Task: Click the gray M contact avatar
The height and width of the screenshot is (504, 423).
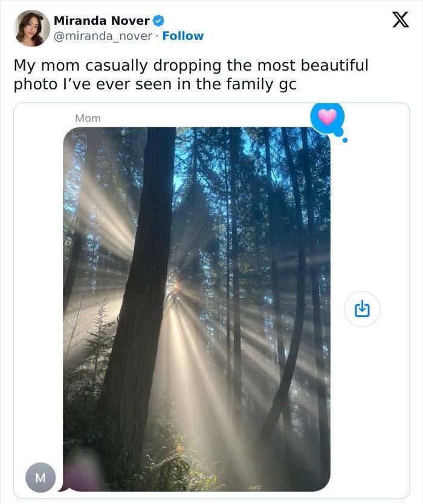Action: pyautogui.click(x=40, y=478)
